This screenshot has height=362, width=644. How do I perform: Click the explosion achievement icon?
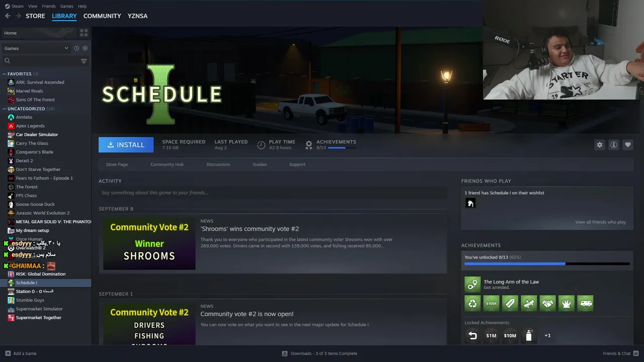(567, 303)
